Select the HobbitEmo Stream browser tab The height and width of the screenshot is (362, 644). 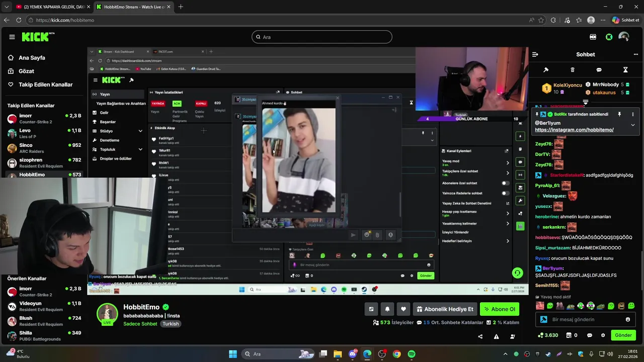point(133,7)
